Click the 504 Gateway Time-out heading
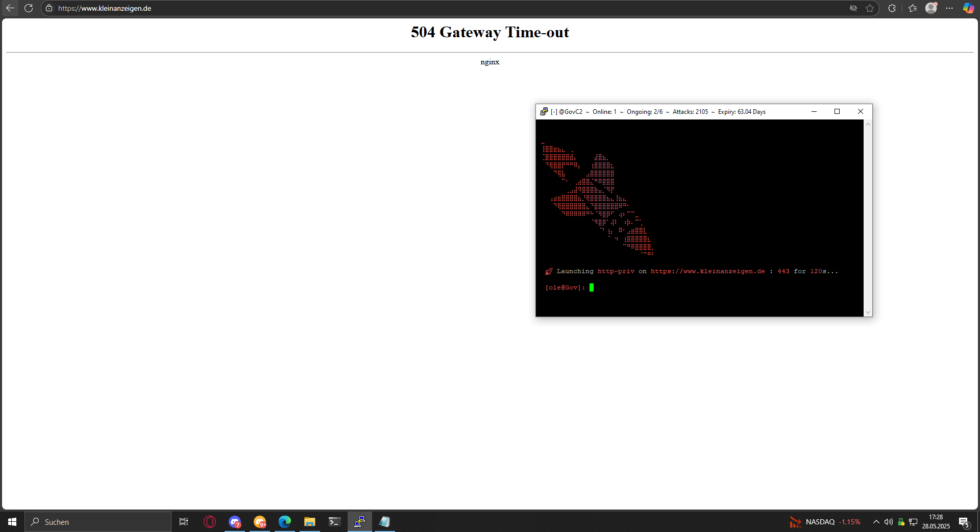The height and width of the screenshot is (532, 980). point(490,32)
